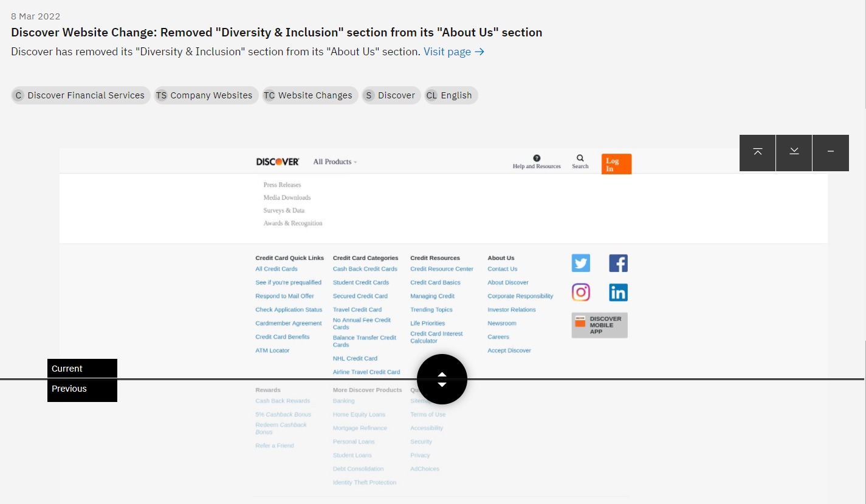This screenshot has width=866, height=504.
Task: Open the Awards & Recognition menu item
Action: (293, 223)
